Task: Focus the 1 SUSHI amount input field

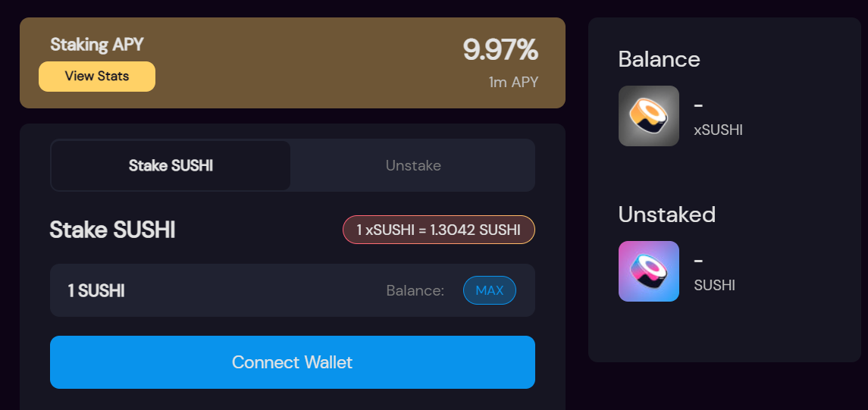Action: pyautogui.click(x=212, y=290)
